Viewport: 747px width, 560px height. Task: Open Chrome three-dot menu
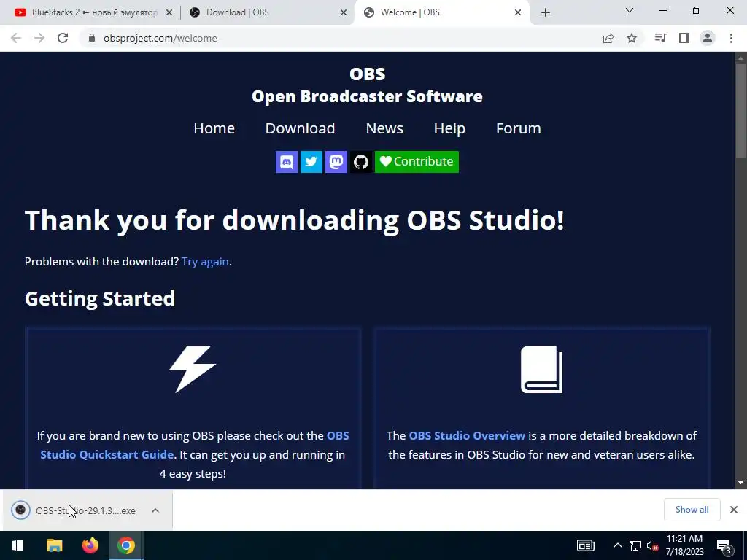731,38
